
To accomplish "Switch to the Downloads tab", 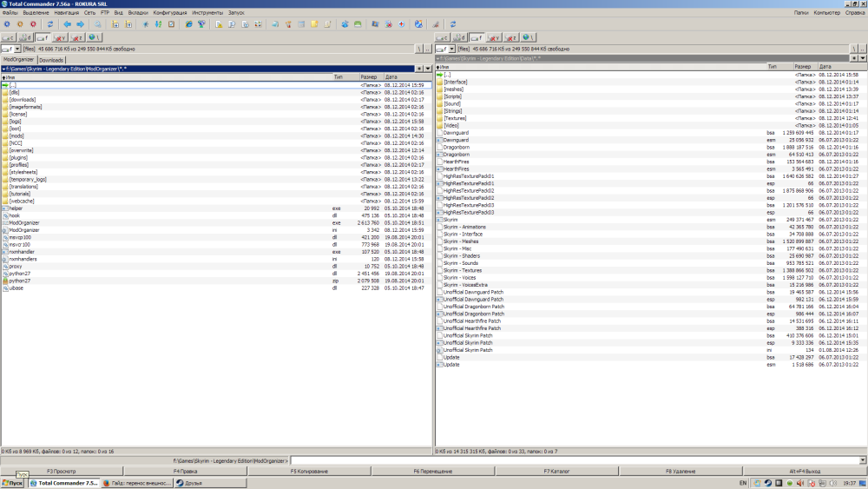I will click(x=51, y=60).
